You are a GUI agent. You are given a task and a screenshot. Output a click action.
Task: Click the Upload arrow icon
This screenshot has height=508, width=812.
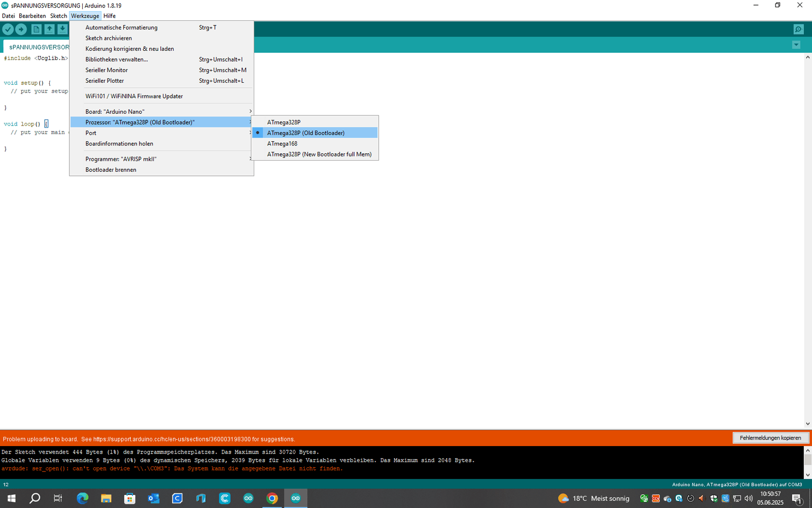(21, 29)
